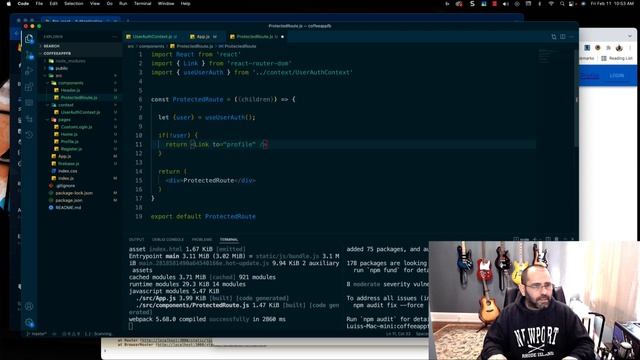Open firebase.js file
This screenshot has height=360, width=640.
(x=68, y=164)
